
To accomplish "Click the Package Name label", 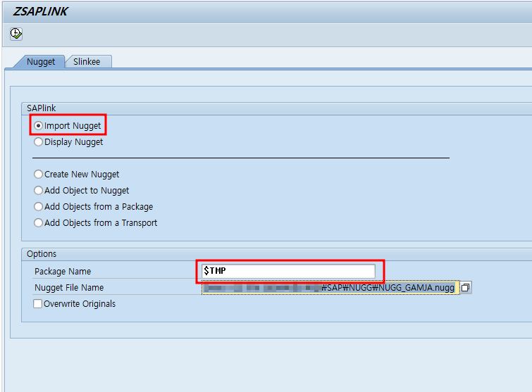I will pyautogui.click(x=63, y=272).
